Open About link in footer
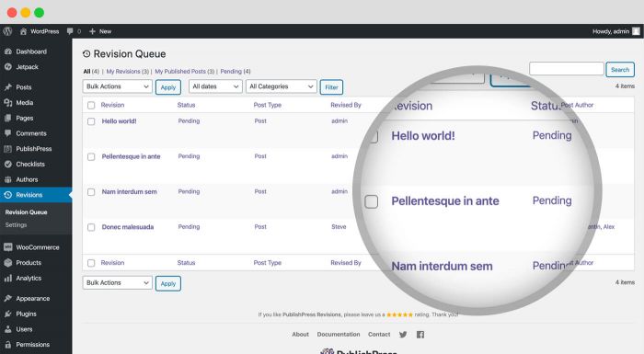This screenshot has width=644, height=354. coord(300,335)
